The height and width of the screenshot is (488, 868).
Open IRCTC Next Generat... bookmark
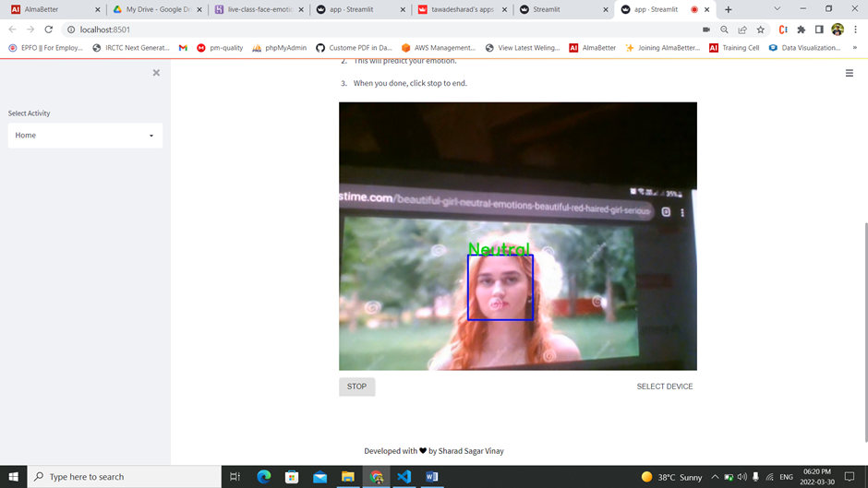click(131, 48)
